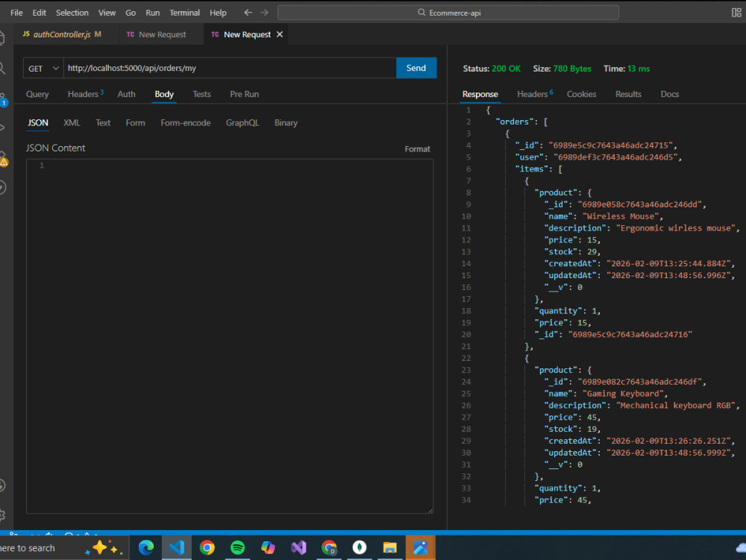Image resolution: width=746 pixels, height=560 pixels.
Task: Open Visual Studio from taskbar
Action: pos(299,547)
